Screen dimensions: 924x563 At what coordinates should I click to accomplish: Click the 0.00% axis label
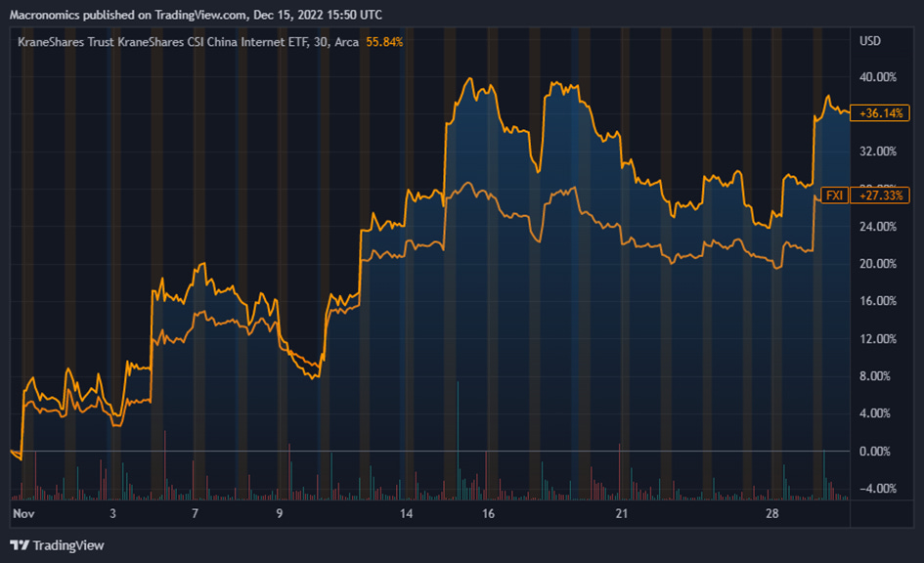pyautogui.click(x=874, y=452)
